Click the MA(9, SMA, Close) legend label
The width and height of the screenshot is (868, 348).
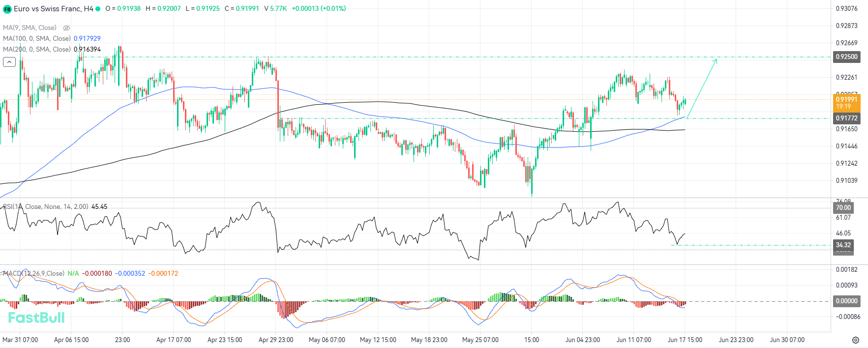pos(30,28)
